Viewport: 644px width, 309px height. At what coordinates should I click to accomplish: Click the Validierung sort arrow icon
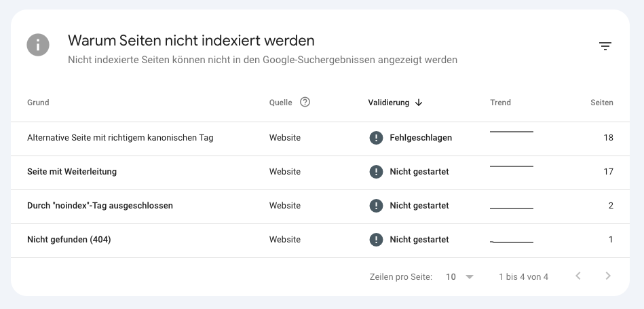pos(419,103)
